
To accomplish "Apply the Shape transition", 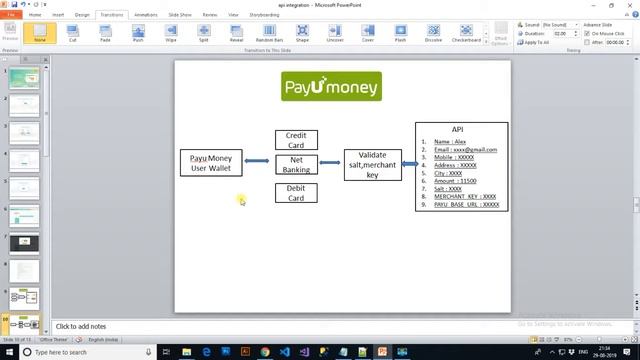I will tap(302, 33).
